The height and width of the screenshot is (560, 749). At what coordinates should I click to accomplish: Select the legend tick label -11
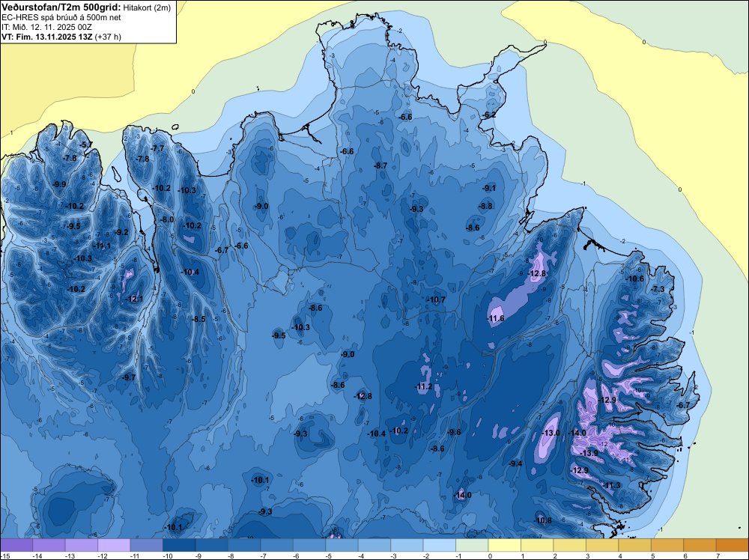(134, 556)
